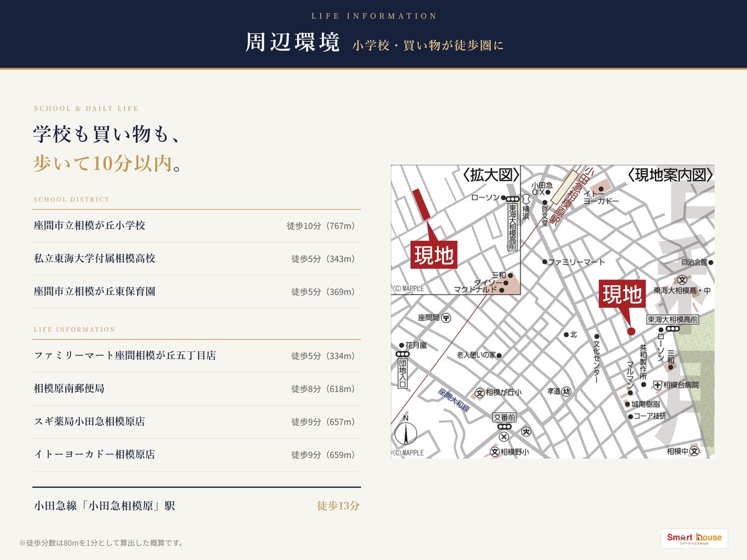The height and width of the screenshot is (560, 747).
Task: Click the bus stop icon below 東海大相模高前 box
Action: [x=672, y=329]
